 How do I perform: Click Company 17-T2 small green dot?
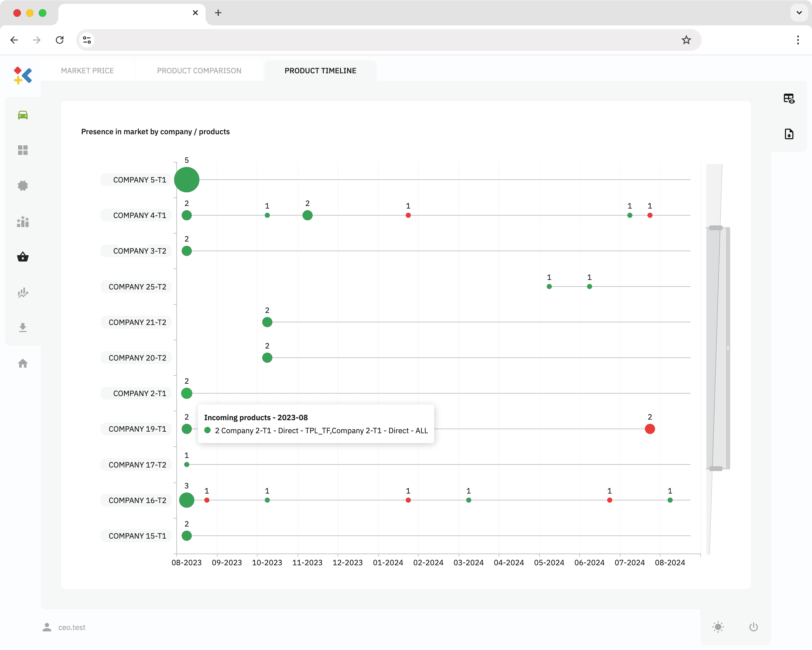(x=187, y=465)
